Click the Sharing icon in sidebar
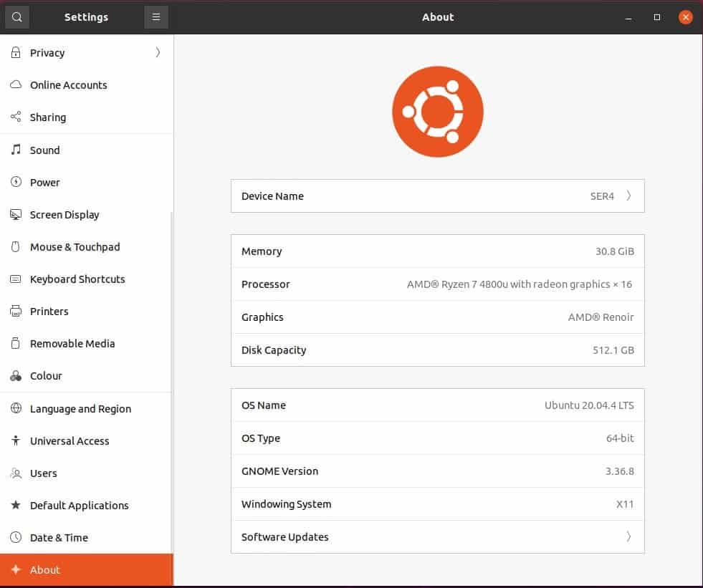 (16, 117)
